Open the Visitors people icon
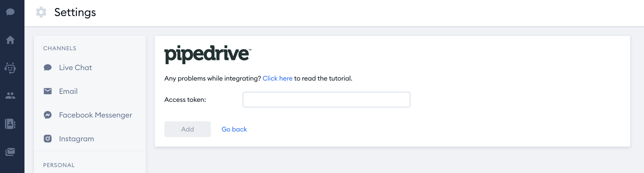The height and width of the screenshot is (173, 644). click(x=10, y=96)
